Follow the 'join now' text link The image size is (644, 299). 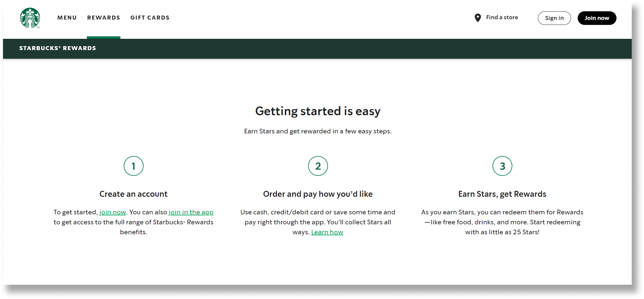pyautogui.click(x=113, y=212)
